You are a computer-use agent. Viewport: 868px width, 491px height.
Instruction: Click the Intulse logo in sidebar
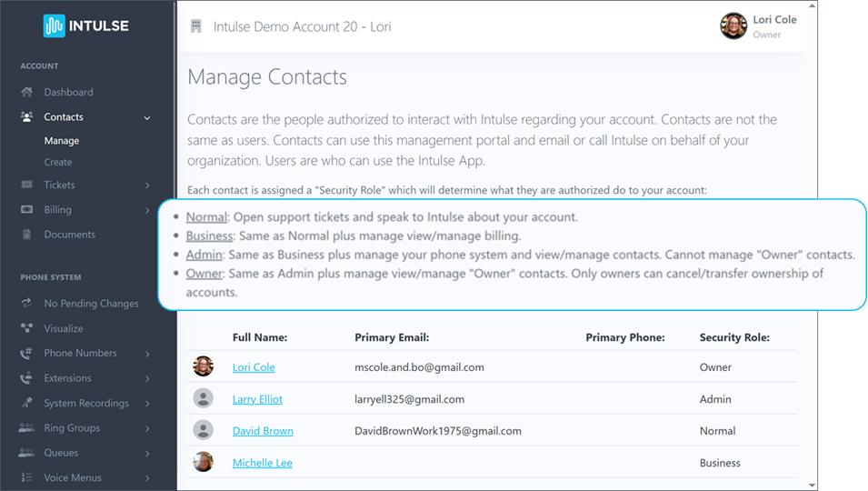pos(85,25)
